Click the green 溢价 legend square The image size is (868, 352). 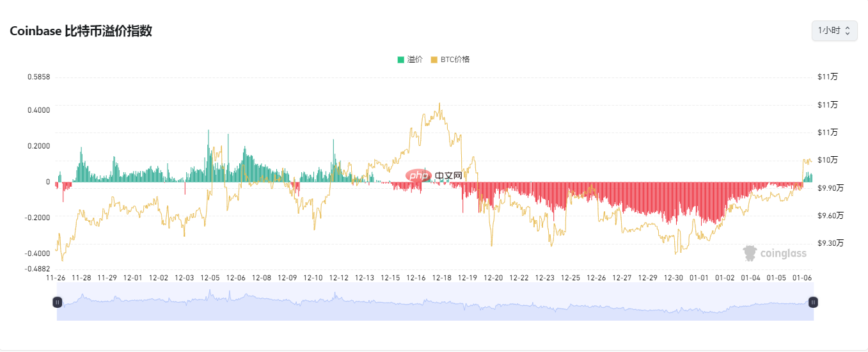pyautogui.click(x=401, y=60)
